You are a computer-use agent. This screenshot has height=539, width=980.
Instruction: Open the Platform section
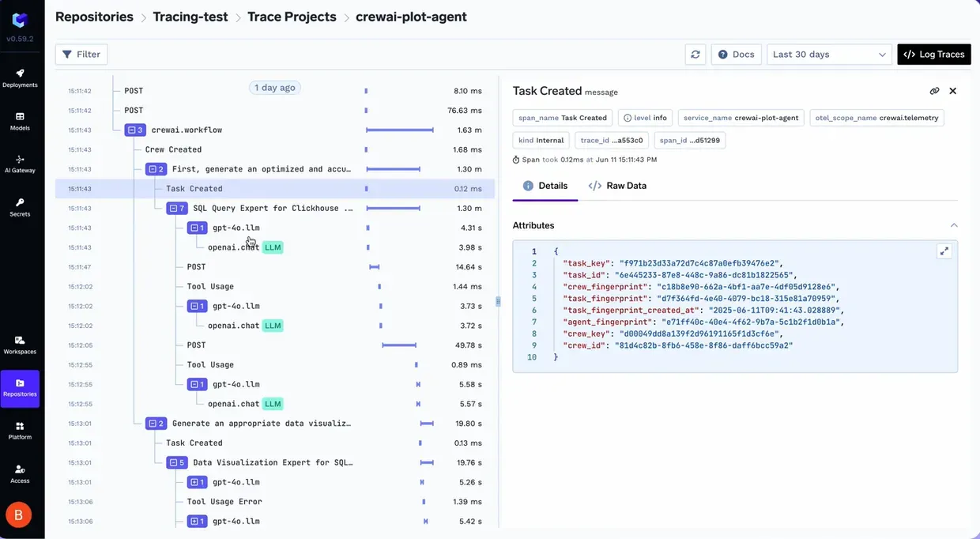(19, 431)
